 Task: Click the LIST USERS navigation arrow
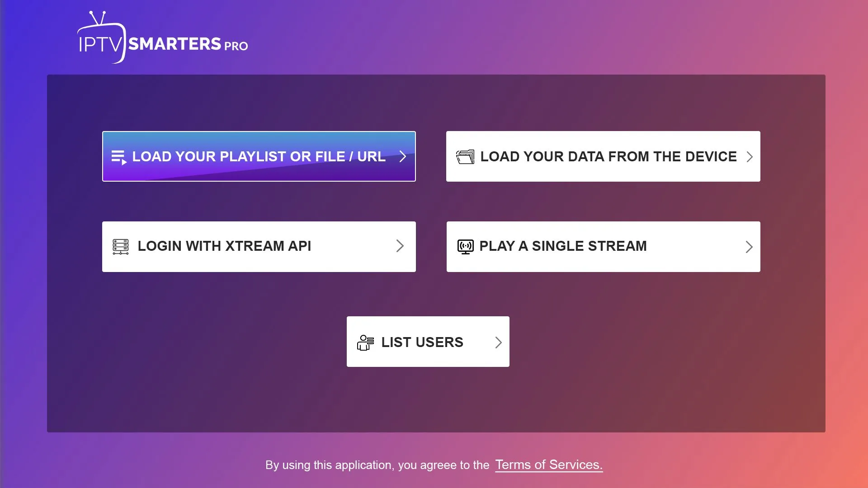[x=499, y=342]
